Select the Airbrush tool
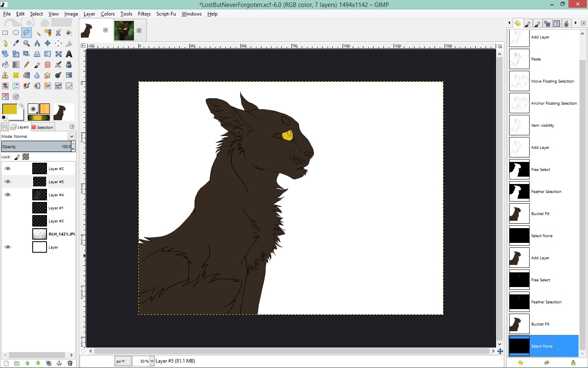Viewport: 588px width, 368px height. (x=58, y=65)
